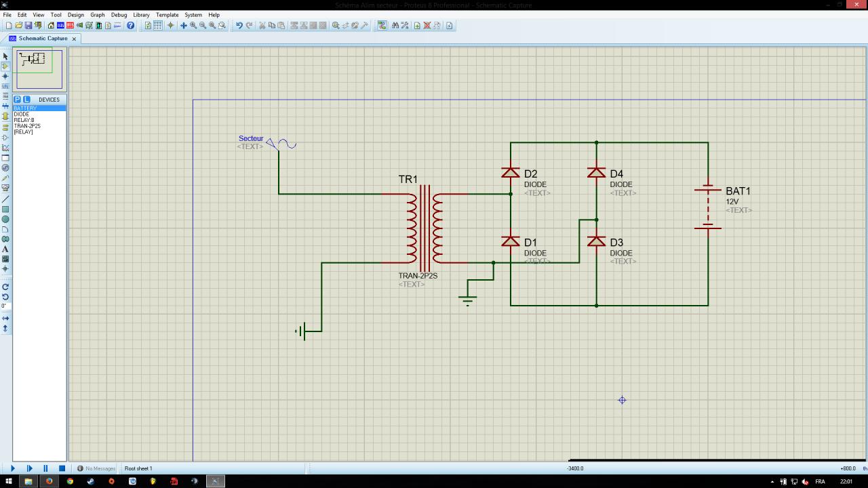Screen dimensions: 868x488
Task: Select the Junction dot mode tool
Action: tap(5, 77)
